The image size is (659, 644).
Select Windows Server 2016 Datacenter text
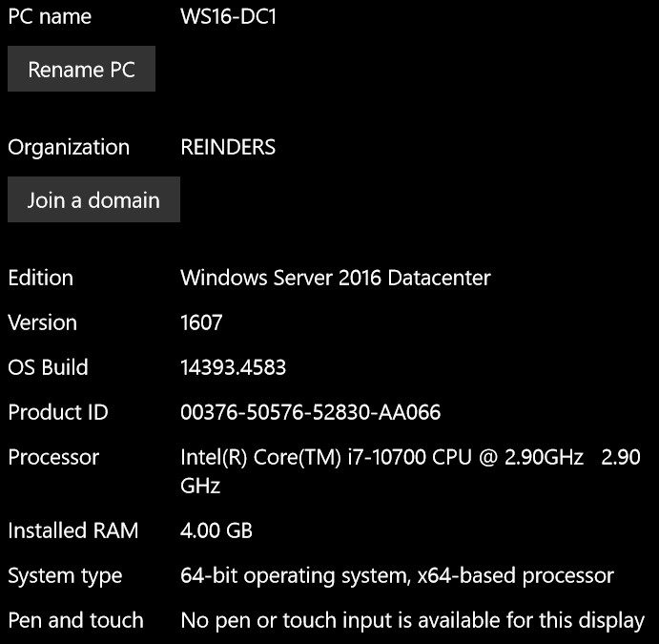click(336, 278)
